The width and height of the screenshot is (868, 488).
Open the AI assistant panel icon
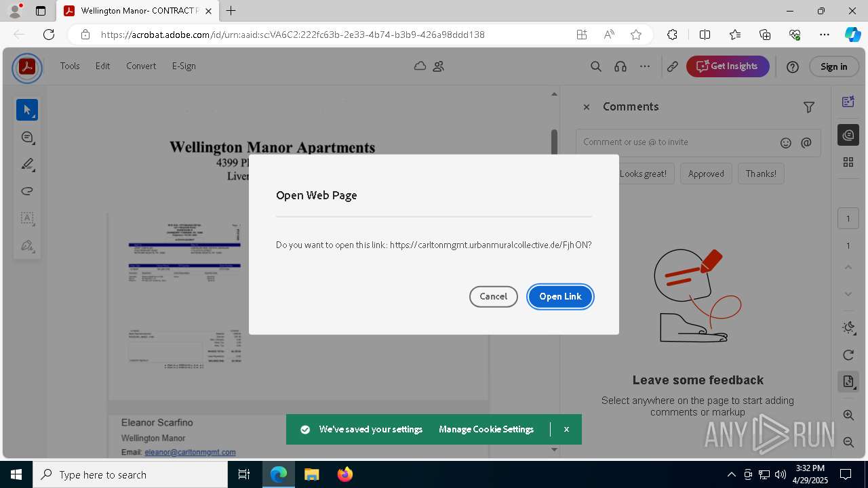848,102
